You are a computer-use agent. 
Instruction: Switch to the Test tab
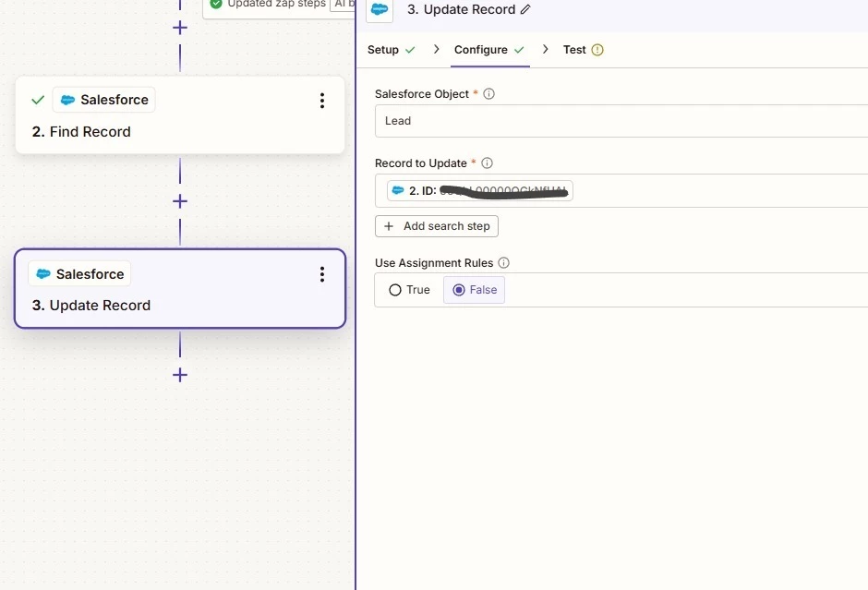point(583,50)
